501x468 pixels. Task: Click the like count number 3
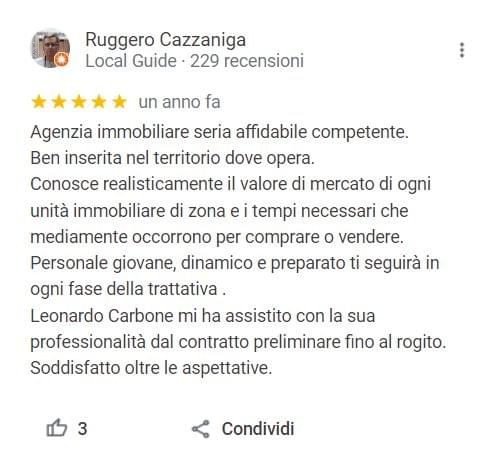coord(82,429)
